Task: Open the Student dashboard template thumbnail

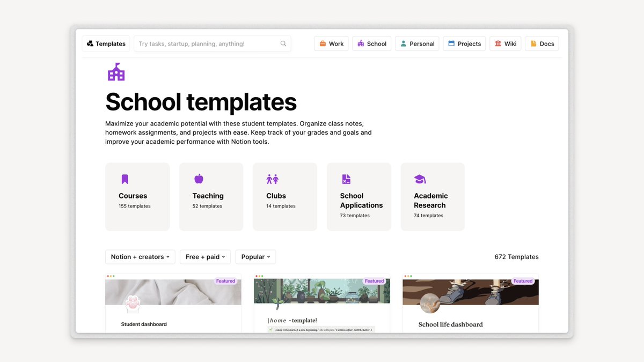Action: [173, 304]
